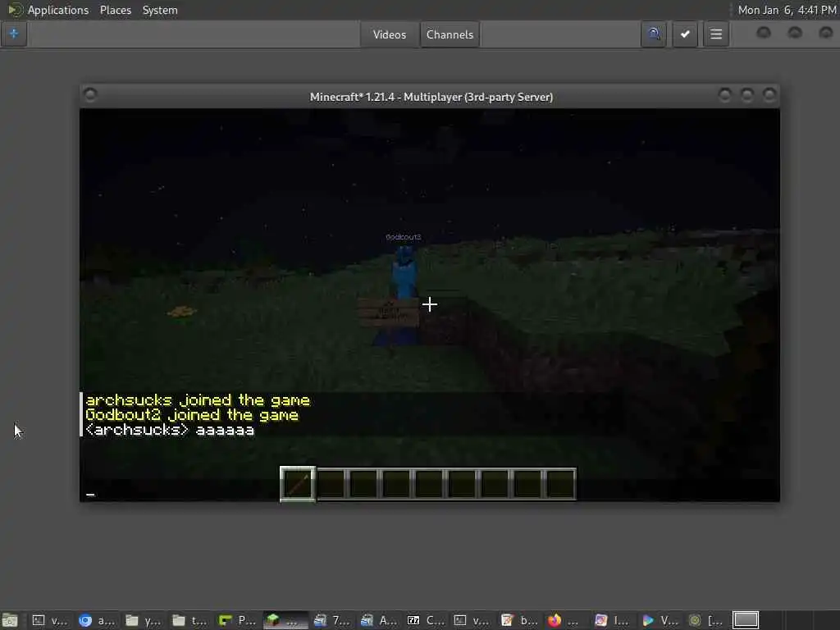Click the 'archsucks joined the game' chat message
This screenshot has height=630, width=840.
point(198,400)
